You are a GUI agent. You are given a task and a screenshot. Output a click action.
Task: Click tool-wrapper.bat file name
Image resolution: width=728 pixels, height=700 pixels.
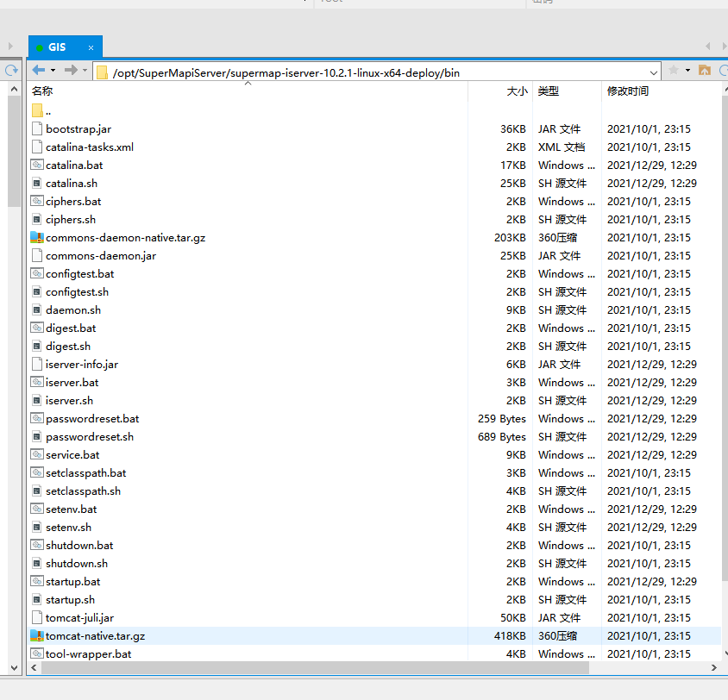[88, 653]
